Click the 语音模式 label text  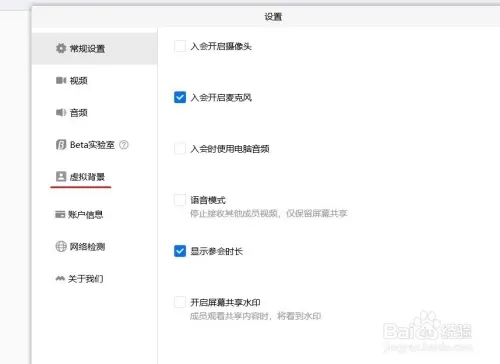tap(208, 200)
